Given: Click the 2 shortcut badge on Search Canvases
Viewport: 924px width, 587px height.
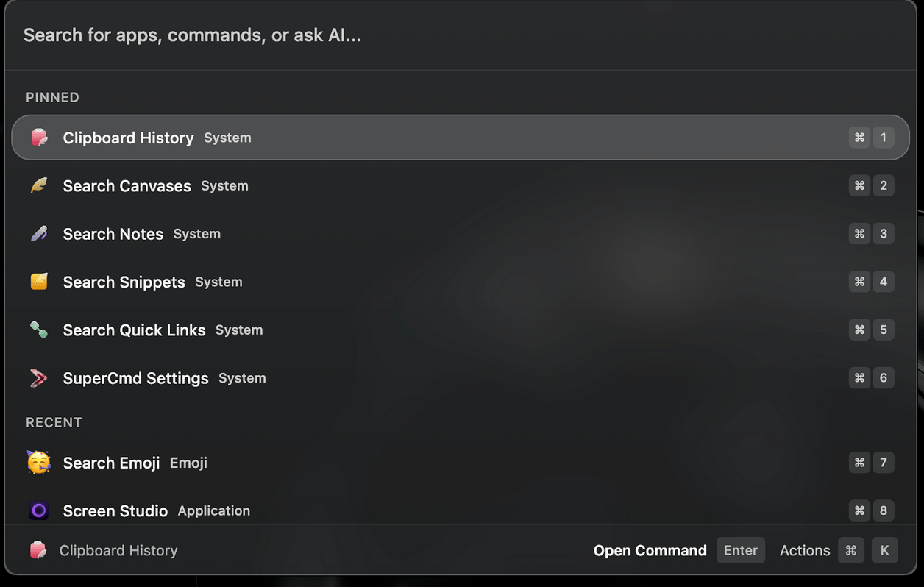Looking at the screenshot, I should (x=884, y=185).
